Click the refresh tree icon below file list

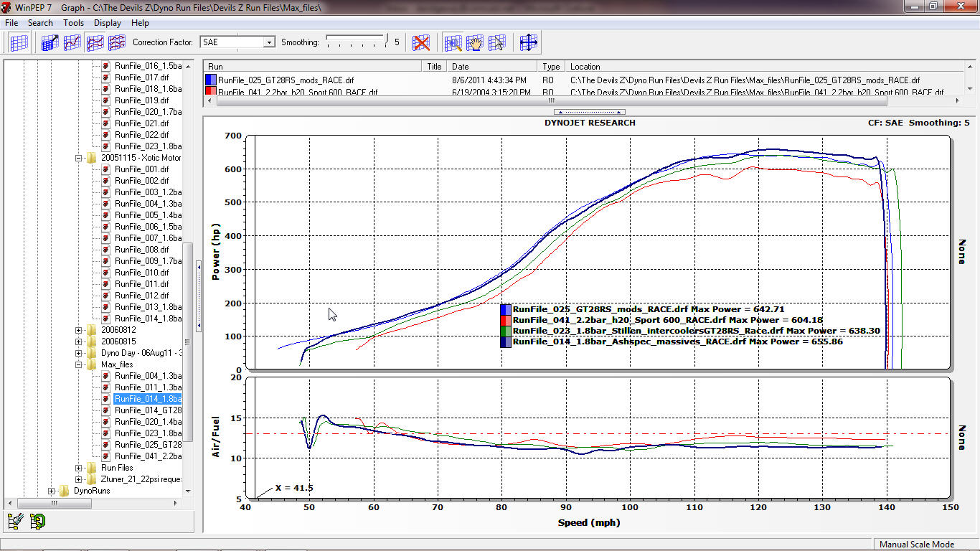tap(37, 522)
